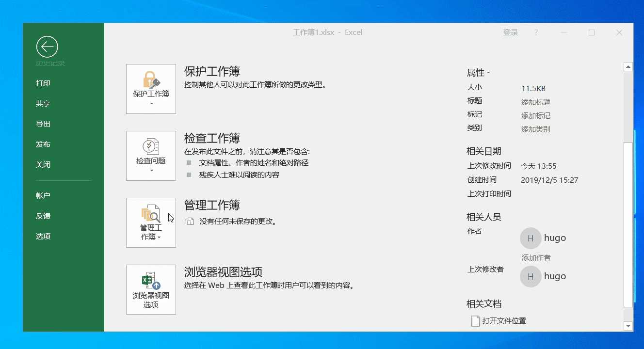Open Browser View Options (浏览器视图选项) button
This screenshot has height=349, width=644.
pyautogui.click(x=151, y=289)
